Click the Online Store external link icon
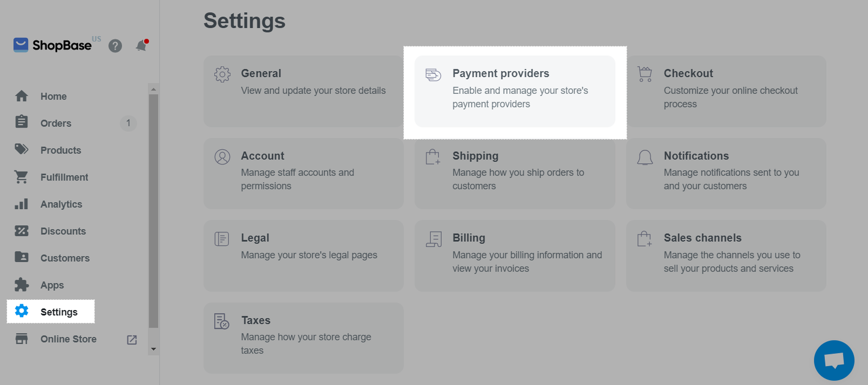Screen dimensions: 868x385 (x=132, y=340)
